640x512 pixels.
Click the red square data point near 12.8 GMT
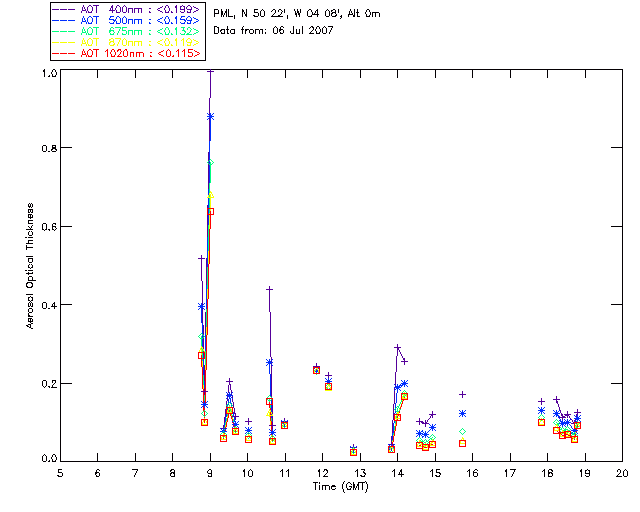coord(353,452)
